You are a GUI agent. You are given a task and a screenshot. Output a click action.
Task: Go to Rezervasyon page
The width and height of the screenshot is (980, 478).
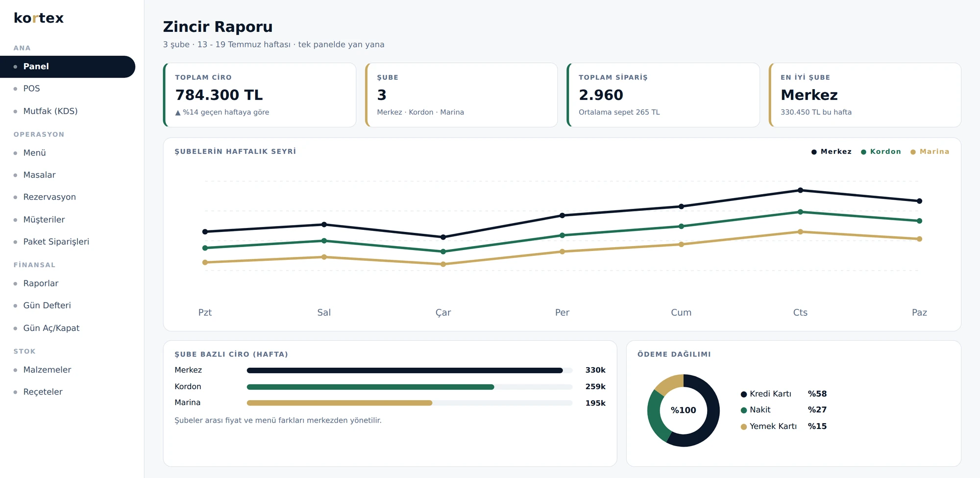tap(68, 197)
